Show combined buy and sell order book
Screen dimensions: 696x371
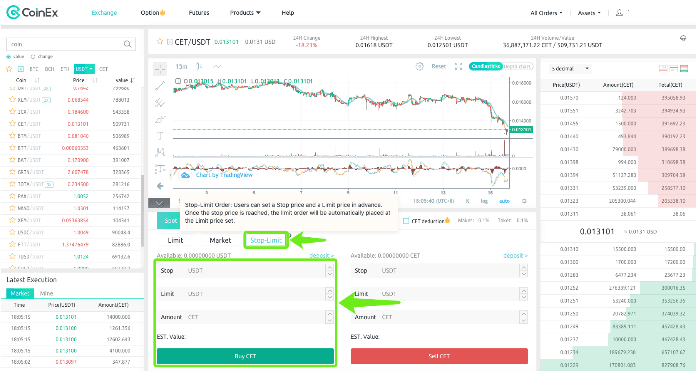click(x=684, y=68)
